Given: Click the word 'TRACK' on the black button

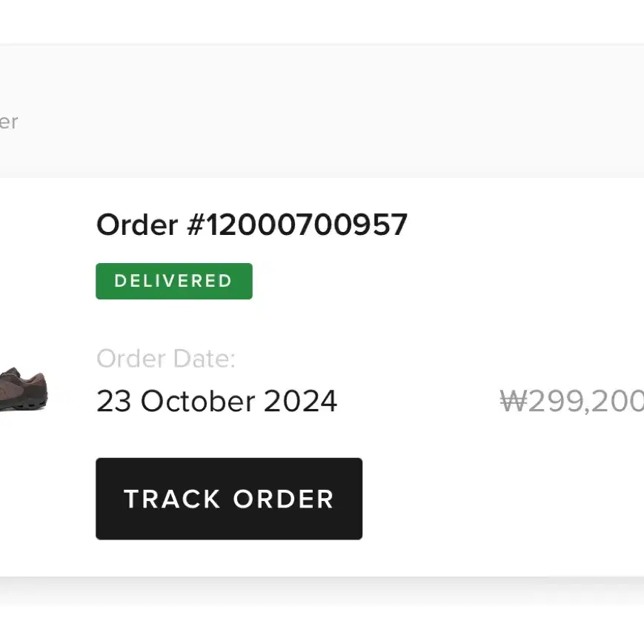Looking at the screenshot, I should point(172,499).
